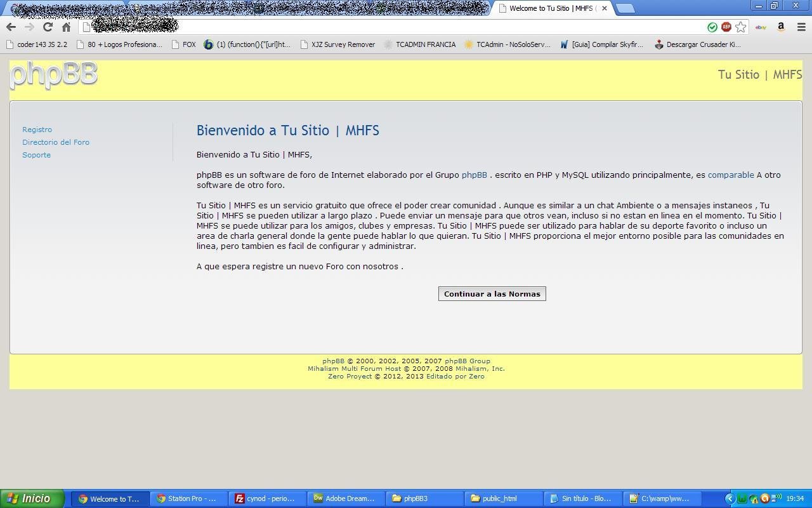Open the Chrome hamburger menu

click(x=800, y=27)
